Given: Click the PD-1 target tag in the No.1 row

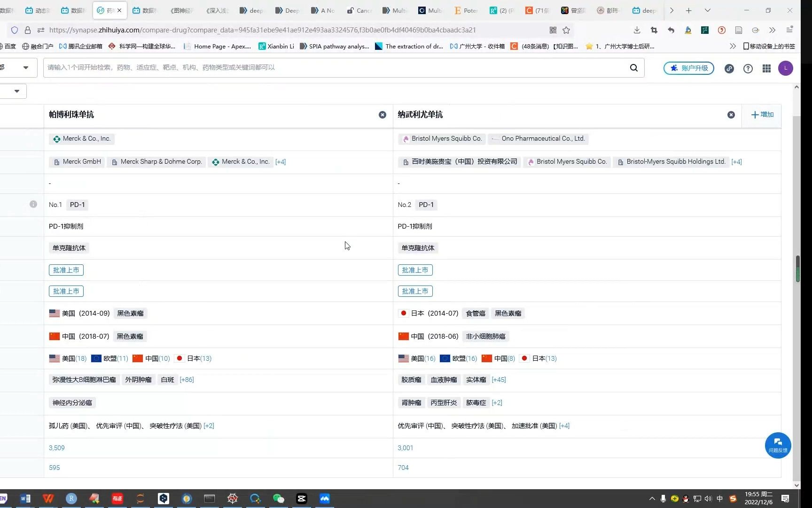Looking at the screenshot, I should coord(78,205).
